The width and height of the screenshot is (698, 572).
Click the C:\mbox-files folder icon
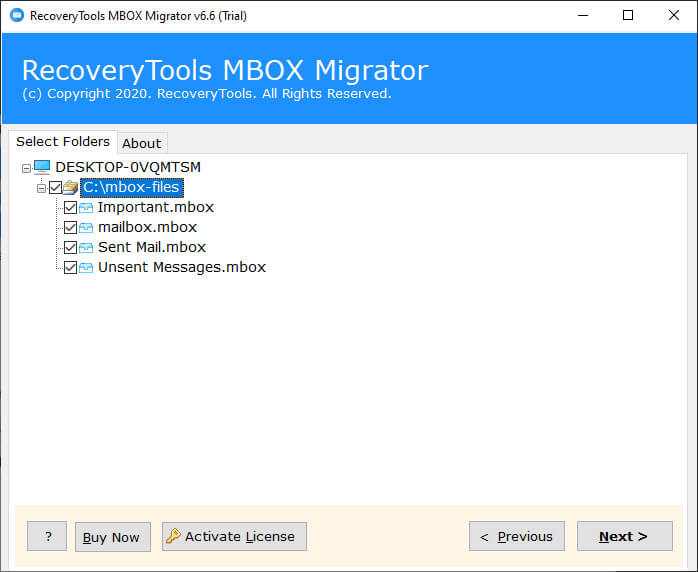(x=70, y=187)
